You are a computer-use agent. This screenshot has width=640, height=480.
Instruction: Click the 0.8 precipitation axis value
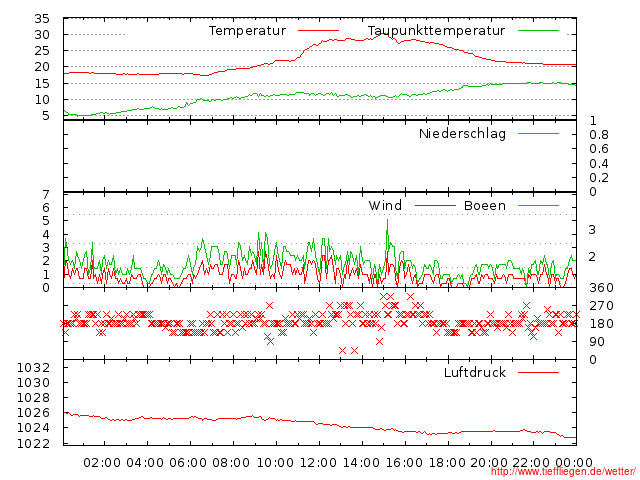599,135
